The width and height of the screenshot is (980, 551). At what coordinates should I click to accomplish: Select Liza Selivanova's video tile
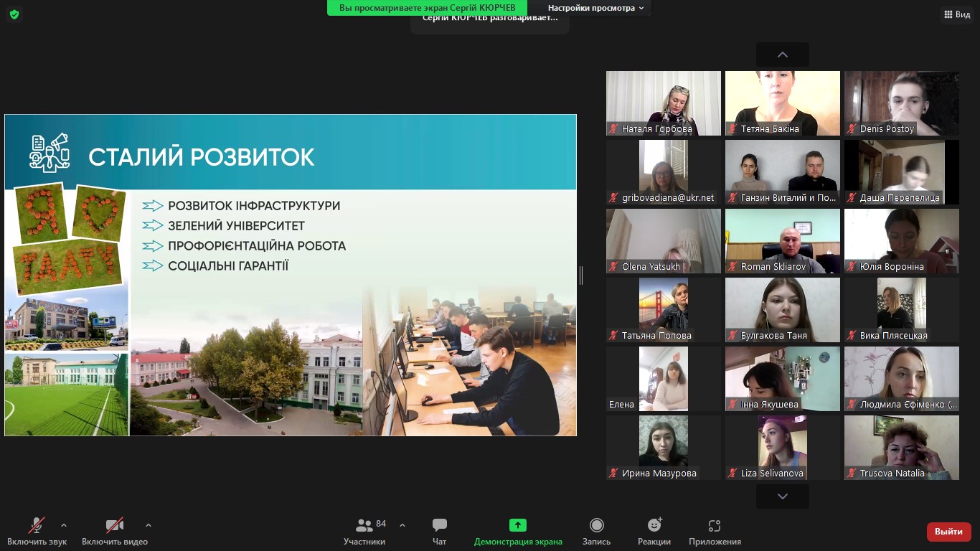click(783, 448)
